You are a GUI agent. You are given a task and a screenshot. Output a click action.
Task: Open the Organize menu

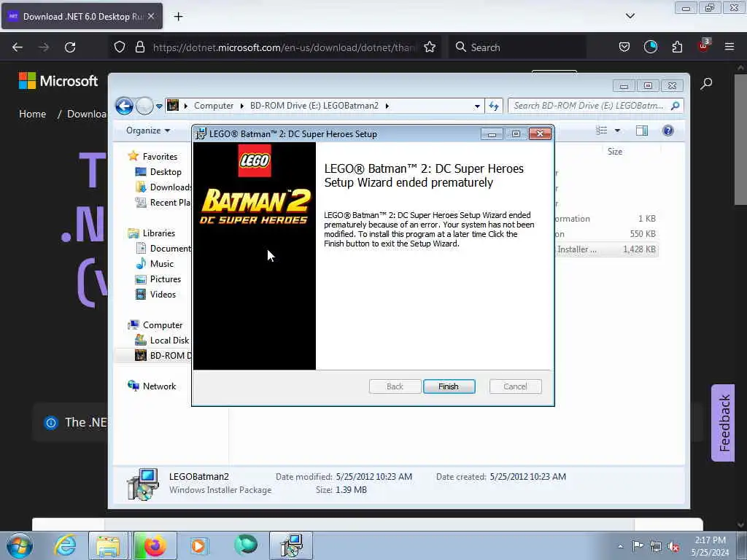coord(147,131)
